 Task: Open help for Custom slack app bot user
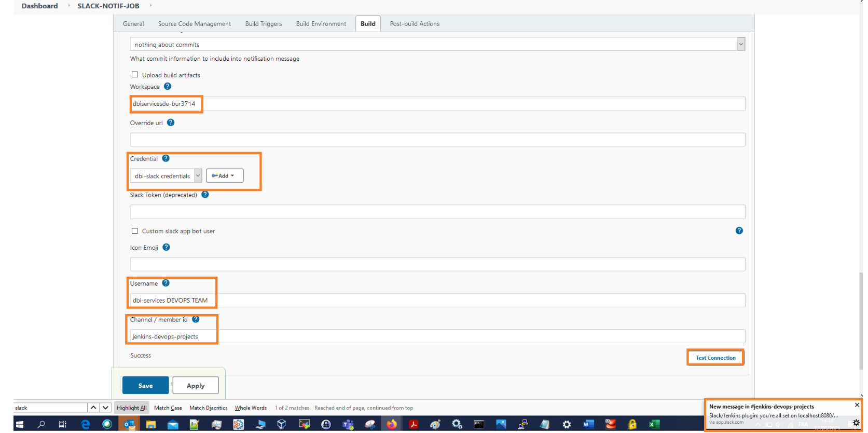pos(739,231)
